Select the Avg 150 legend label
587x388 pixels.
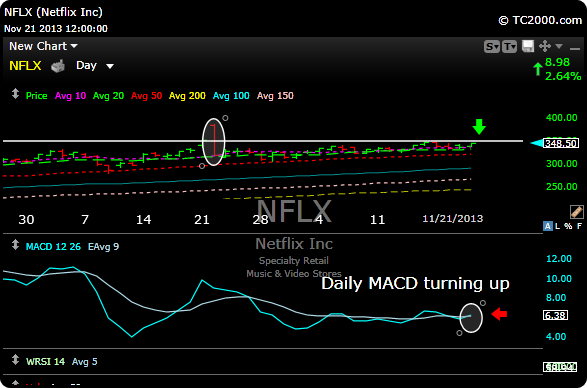click(x=275, y=96)
